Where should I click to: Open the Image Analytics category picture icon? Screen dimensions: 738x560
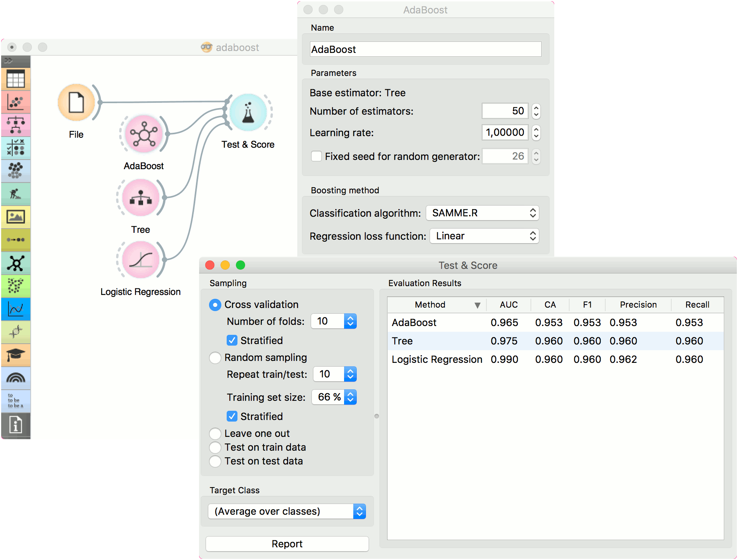coord(16,217)
